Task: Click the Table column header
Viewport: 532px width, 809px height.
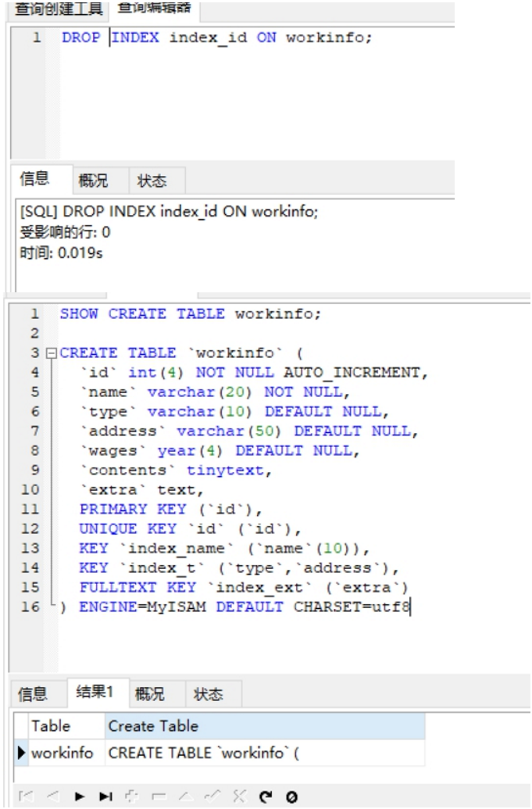Action: click(66, 726)
